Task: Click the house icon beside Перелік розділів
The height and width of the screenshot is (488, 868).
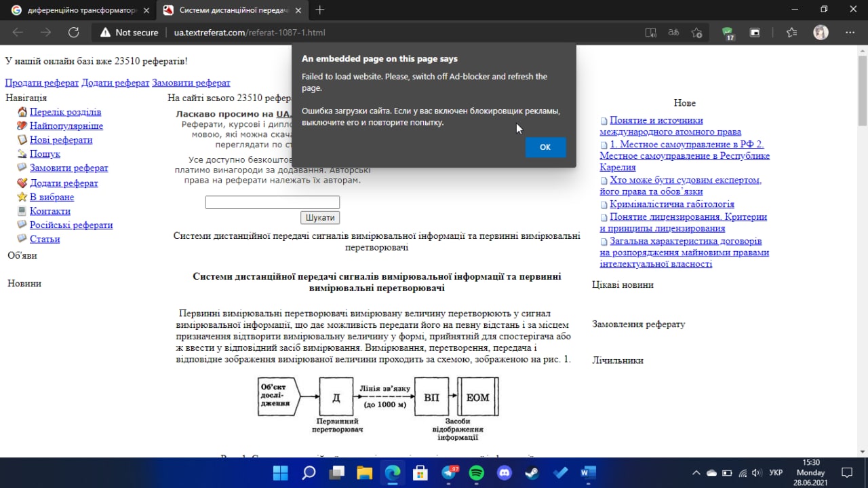Action: tap(22, 112)
